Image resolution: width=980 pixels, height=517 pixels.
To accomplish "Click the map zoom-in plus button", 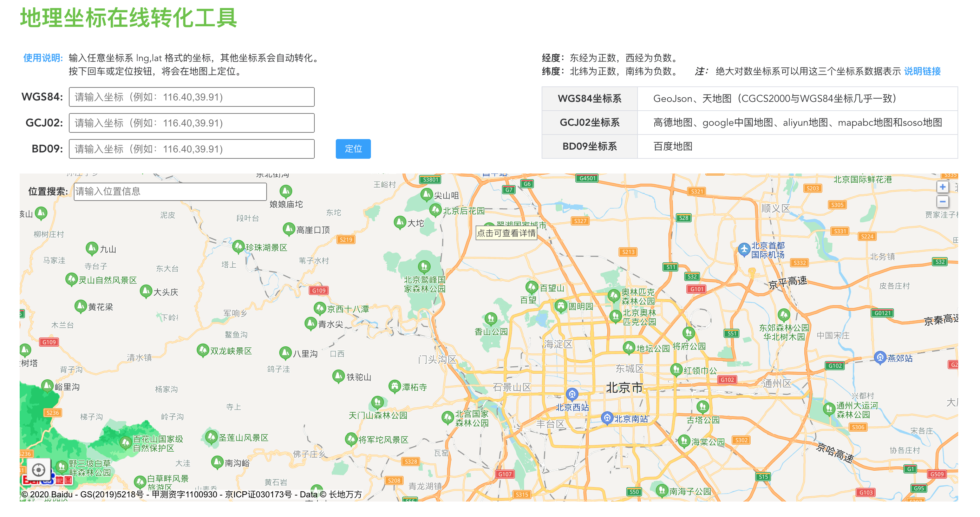I will click(942, 187).
